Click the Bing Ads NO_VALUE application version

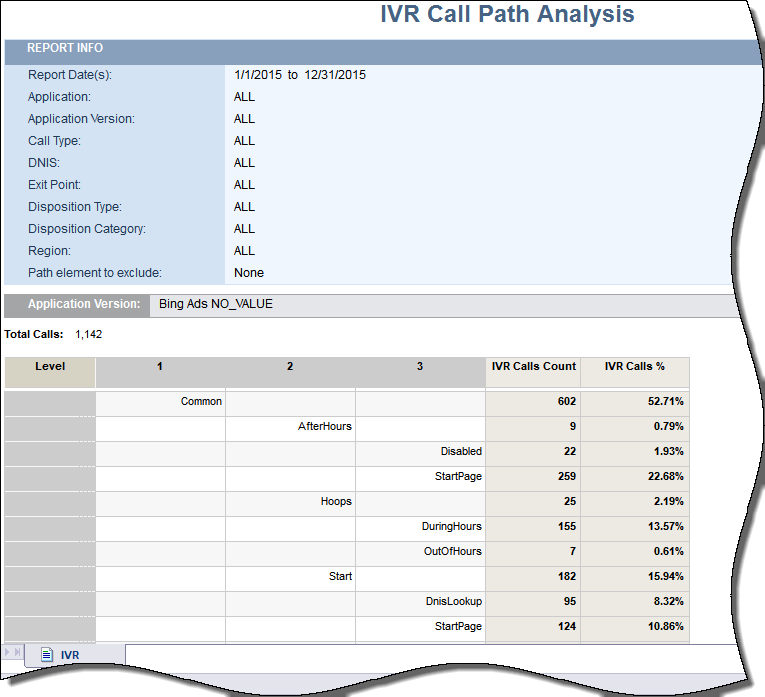click(215, 304)
